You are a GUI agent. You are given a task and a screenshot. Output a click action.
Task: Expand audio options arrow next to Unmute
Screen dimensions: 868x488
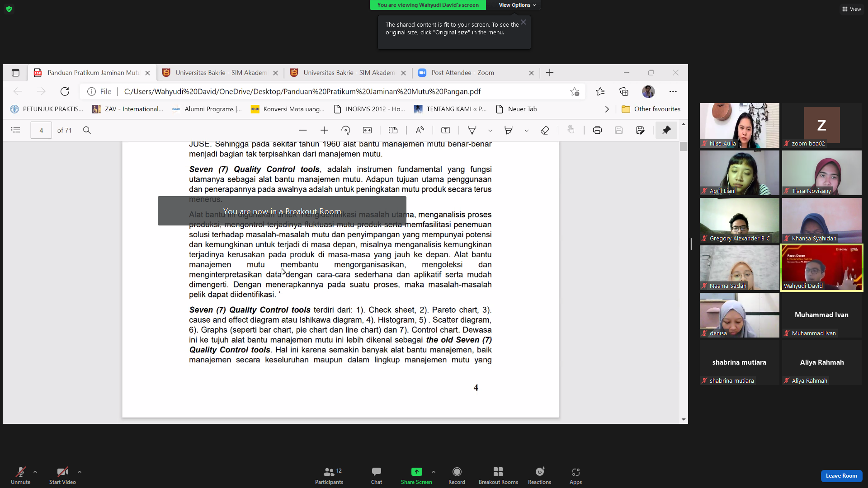pyautogui.click(x=35, y=472)
